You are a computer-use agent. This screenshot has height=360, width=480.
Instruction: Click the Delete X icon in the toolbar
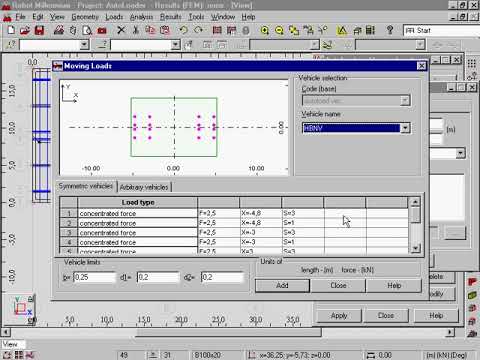click(121, 30)
